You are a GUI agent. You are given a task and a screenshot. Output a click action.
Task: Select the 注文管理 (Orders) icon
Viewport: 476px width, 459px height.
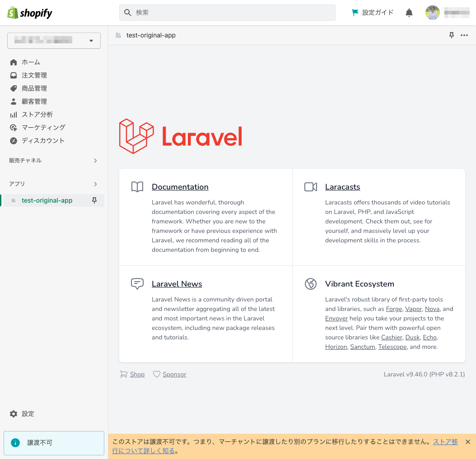tap(13, 75)
